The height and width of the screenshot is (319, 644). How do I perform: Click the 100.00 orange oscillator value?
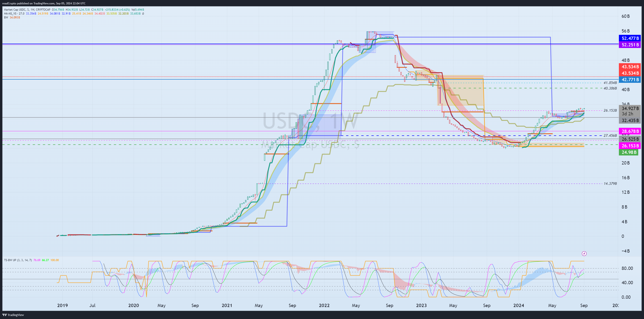(55, 260)
